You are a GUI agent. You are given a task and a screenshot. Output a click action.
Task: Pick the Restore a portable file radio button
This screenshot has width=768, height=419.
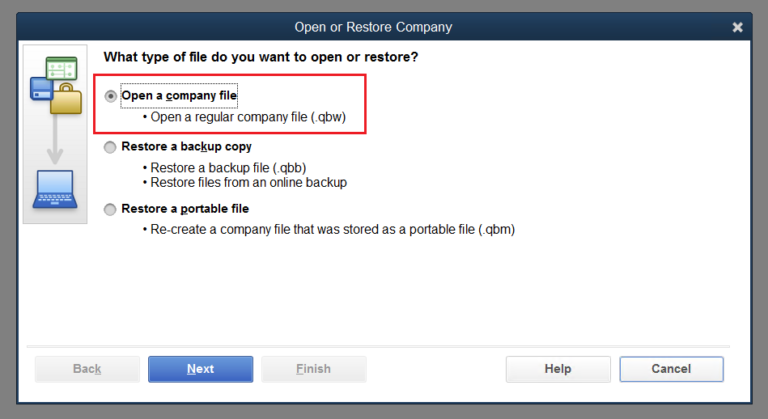tap(111, 209)
